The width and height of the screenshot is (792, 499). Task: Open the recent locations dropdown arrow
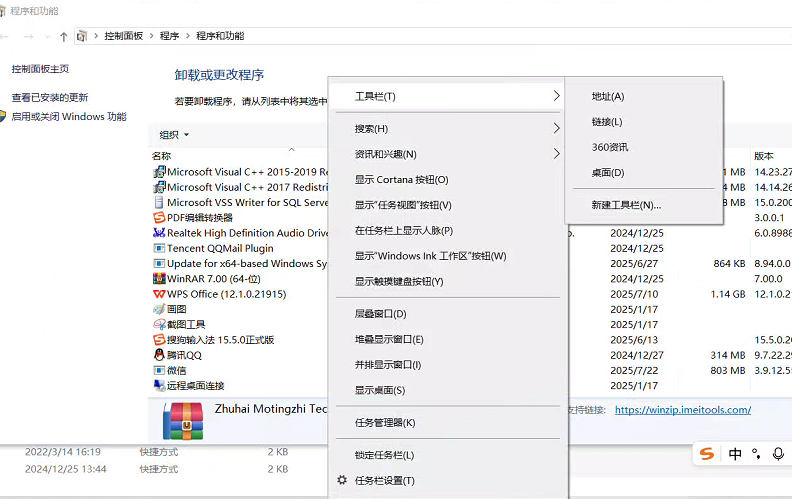tap(47, 36)
